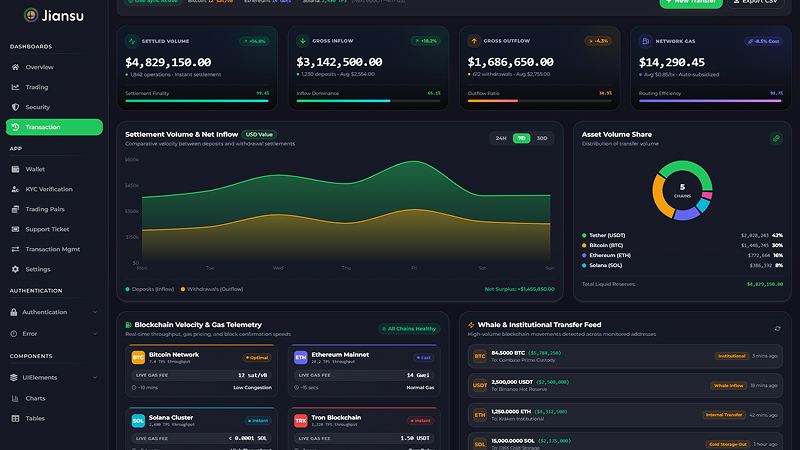Screen dimensions: 800x450
Task: Click the Jiansu logo icon
Action: click(x=31, y=15)
